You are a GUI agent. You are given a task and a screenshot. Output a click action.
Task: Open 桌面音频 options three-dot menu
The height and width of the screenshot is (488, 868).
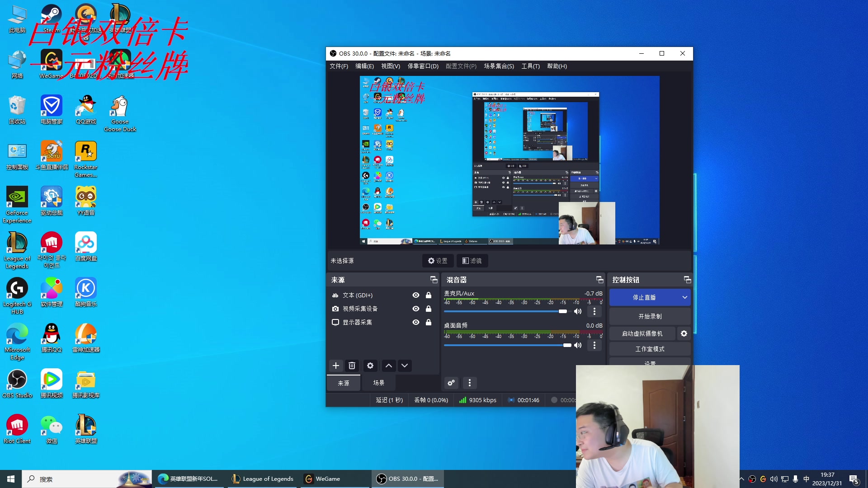(594, 345)
